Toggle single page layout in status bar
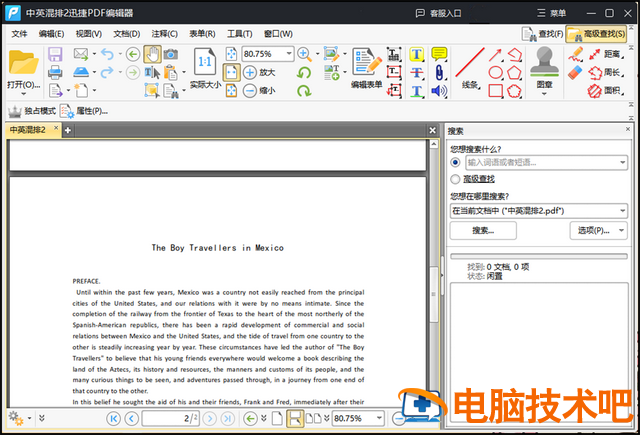 click(278, 418)
